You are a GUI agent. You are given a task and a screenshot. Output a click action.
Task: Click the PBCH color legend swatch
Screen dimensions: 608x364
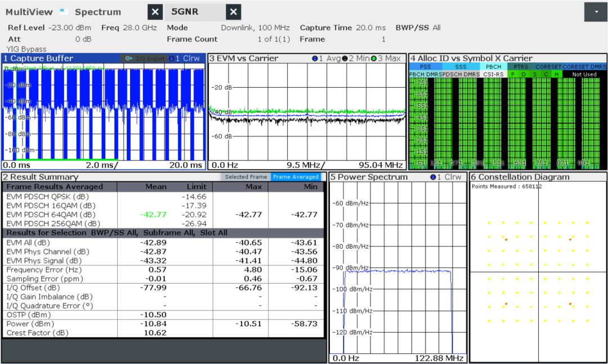[493, 66]
